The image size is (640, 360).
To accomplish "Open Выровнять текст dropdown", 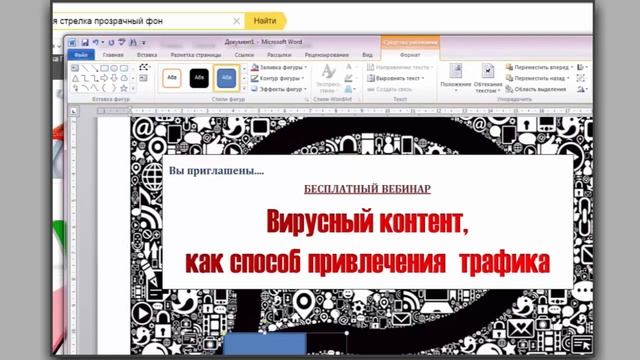I will coord(396,78).
